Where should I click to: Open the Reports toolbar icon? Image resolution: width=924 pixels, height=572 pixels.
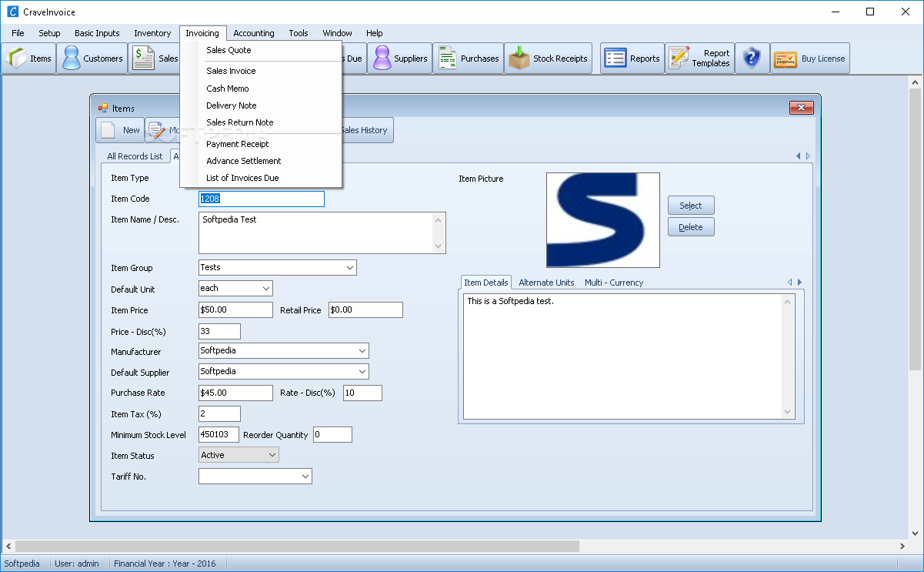615,59
